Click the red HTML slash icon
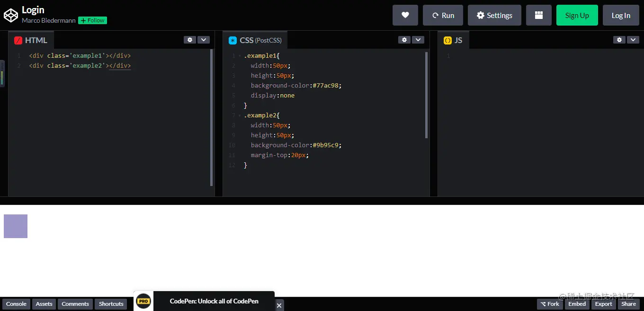 click(18, 40)
